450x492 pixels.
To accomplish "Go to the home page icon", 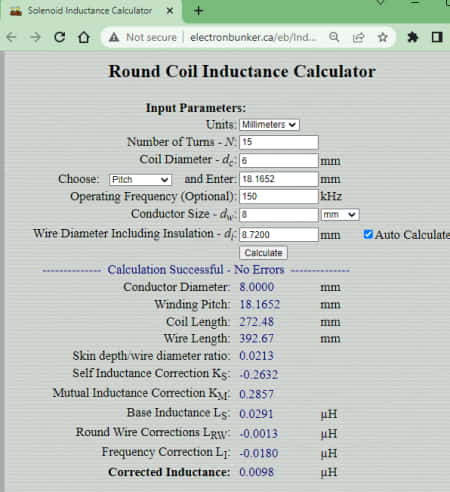I will click(x=84, y=37).
